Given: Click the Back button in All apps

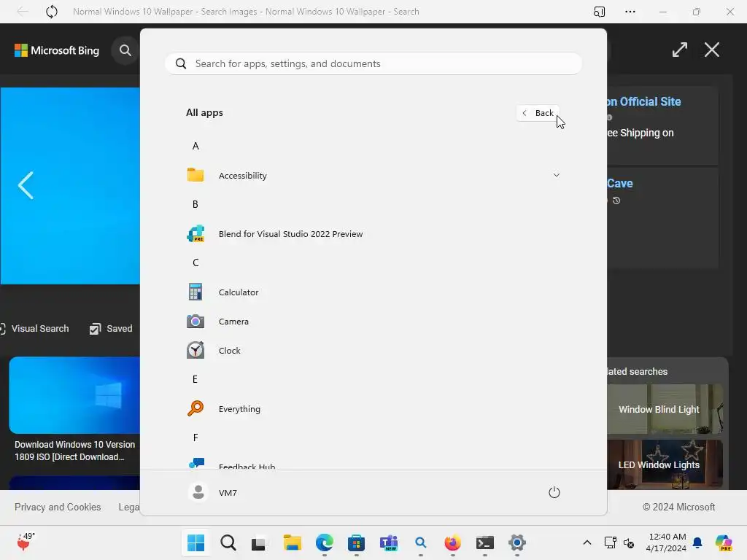Looking at the screenshot, I should [x=538, y=113].
